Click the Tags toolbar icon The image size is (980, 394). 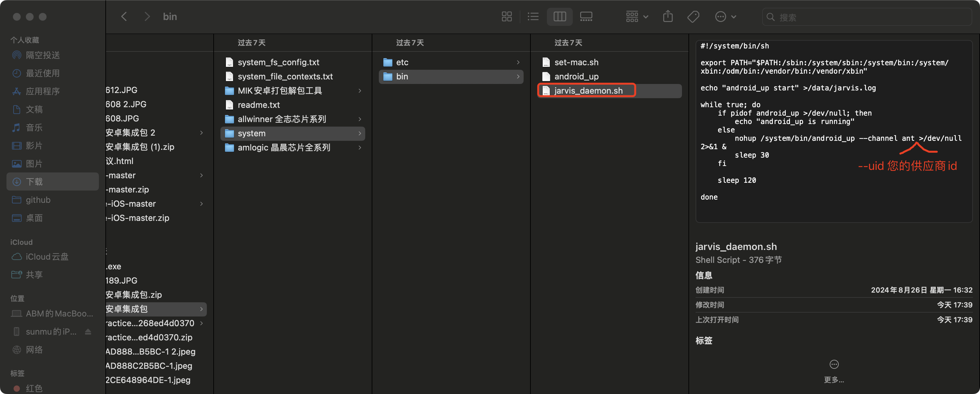click(x=693, y=17)
